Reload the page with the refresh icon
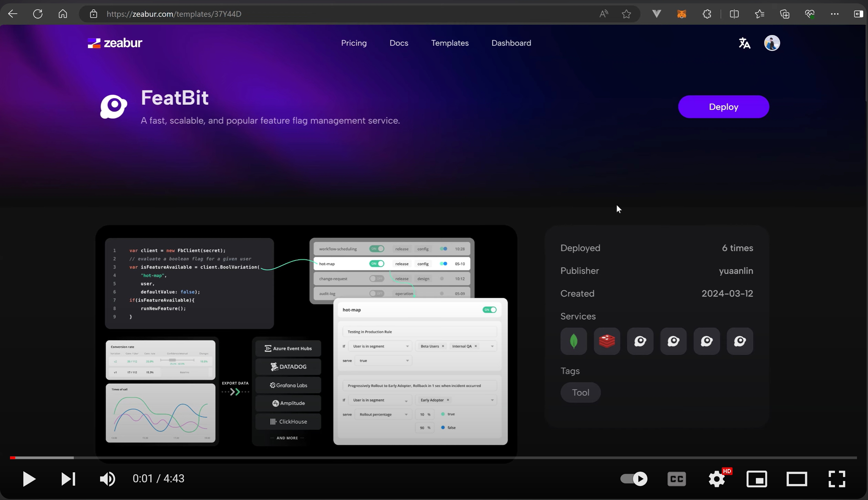The width and height of the screenshot is (868, 500). point(38,14)
